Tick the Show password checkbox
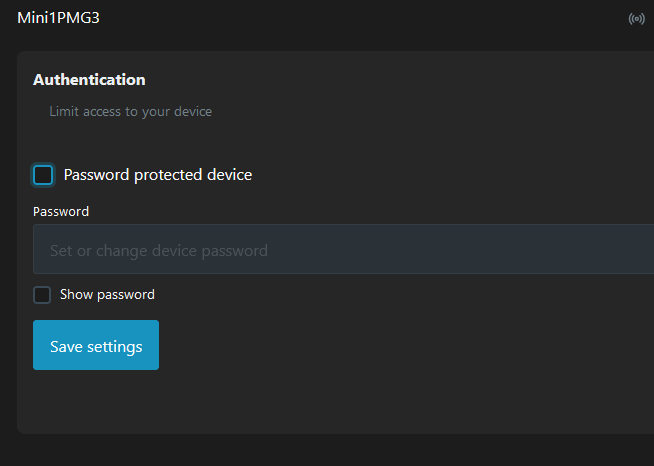 pos(42,295)
